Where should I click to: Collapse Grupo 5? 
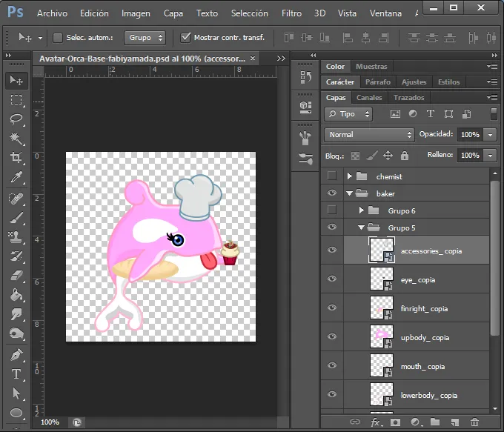(x=361, y=227)
